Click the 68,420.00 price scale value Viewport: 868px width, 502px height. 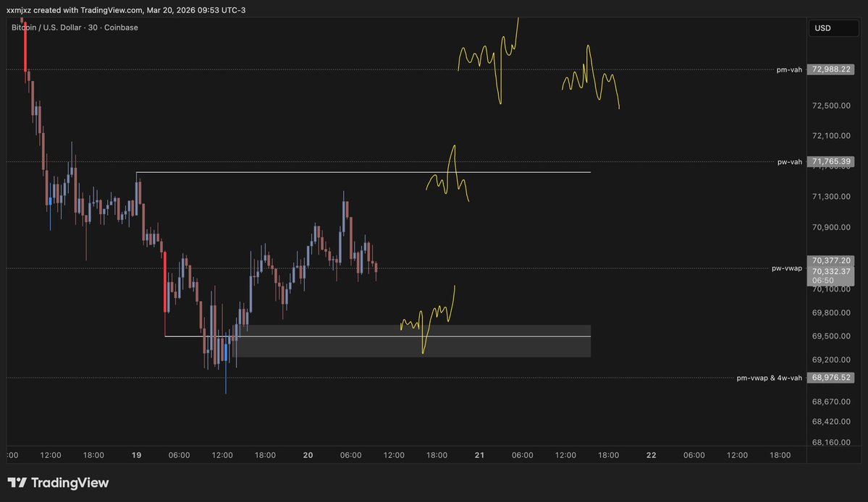[x=831, y=421]
